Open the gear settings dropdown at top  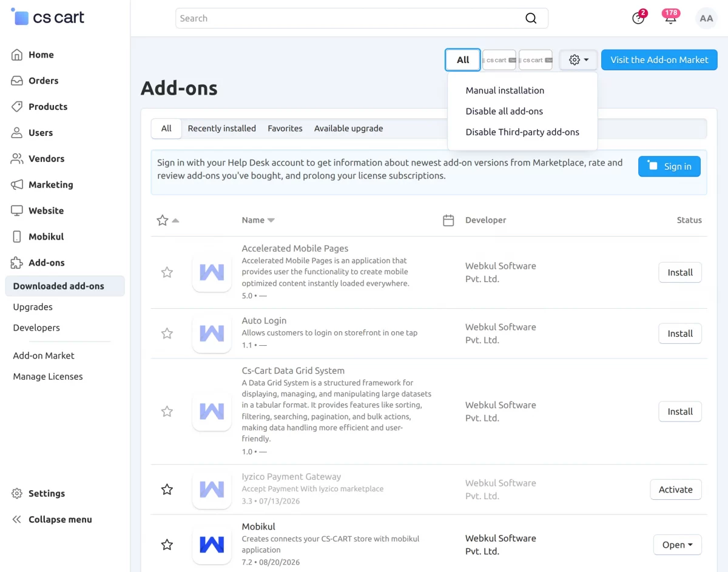pos(579,60)
